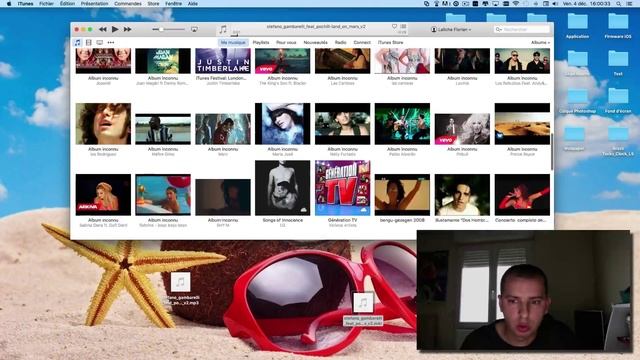Open the Albums view-by dropdown
The width and height of the screenshot is (640, 360).
coord(540,42)
